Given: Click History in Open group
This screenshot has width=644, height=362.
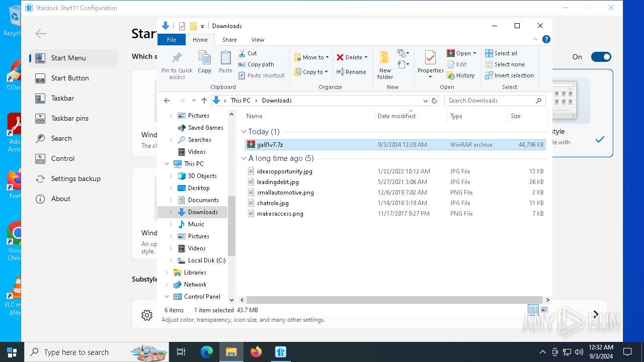Looking at the screenshot, I should (461, 75).
